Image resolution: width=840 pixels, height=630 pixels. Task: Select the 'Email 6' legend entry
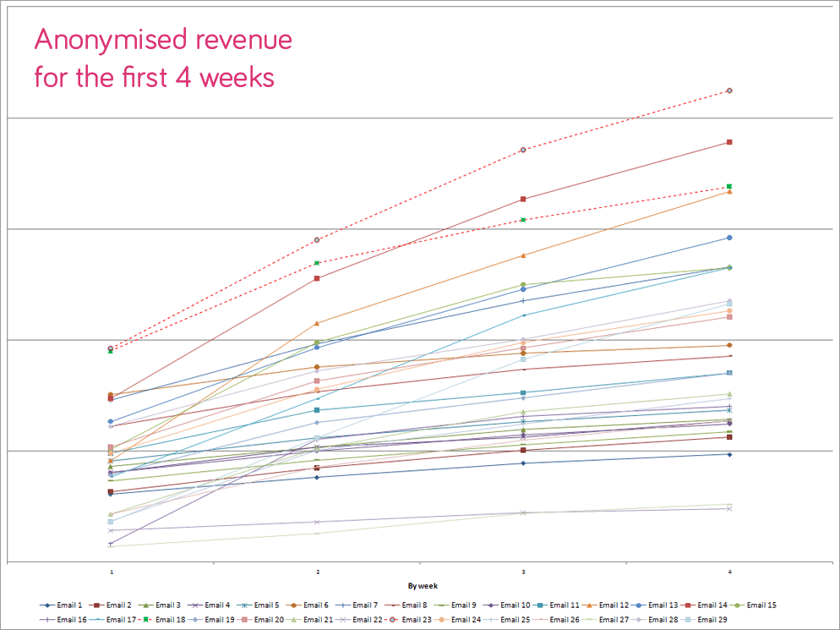coord(308,605)
